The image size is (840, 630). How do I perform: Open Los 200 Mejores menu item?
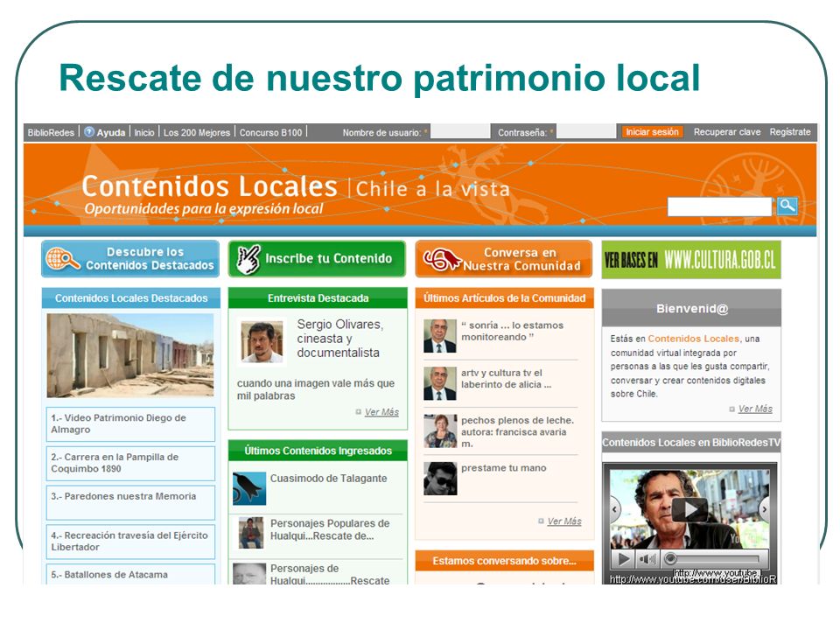pyautogui.click(x=197, y=132)
